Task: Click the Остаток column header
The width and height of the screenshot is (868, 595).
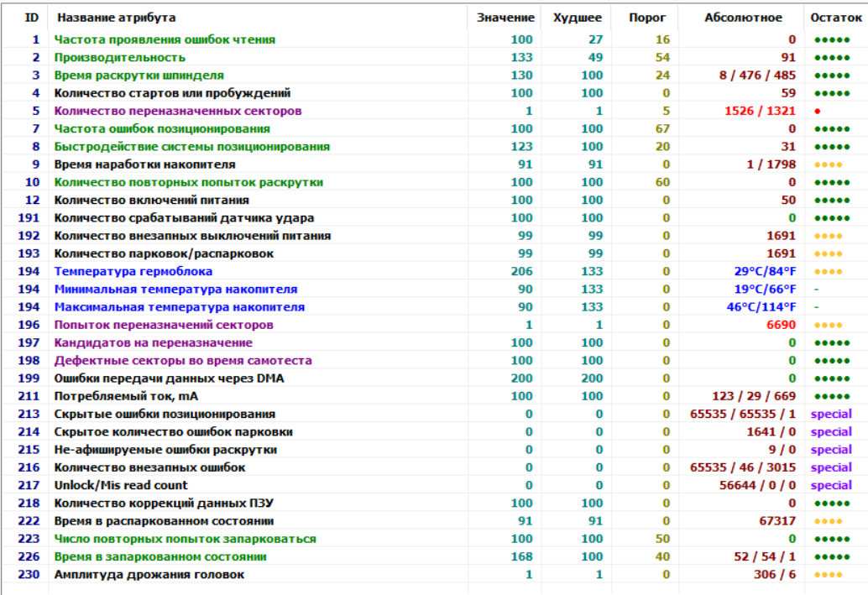Action: [834, 18]
